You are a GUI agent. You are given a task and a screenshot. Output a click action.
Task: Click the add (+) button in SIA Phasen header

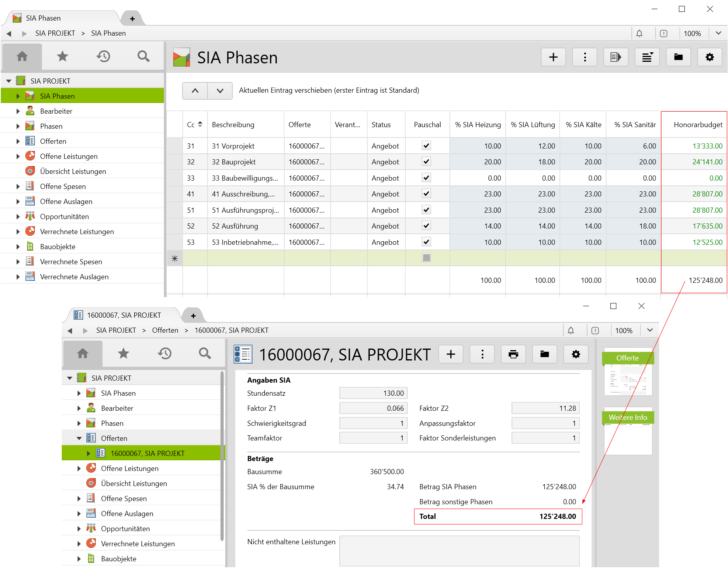[x=553, y=57]
